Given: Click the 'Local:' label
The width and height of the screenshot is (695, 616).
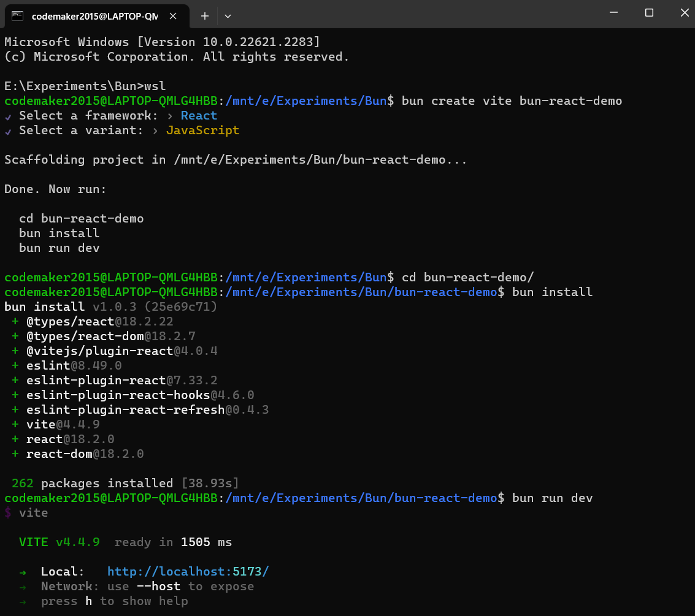Looking at the screenshot, I should (63, 571).
